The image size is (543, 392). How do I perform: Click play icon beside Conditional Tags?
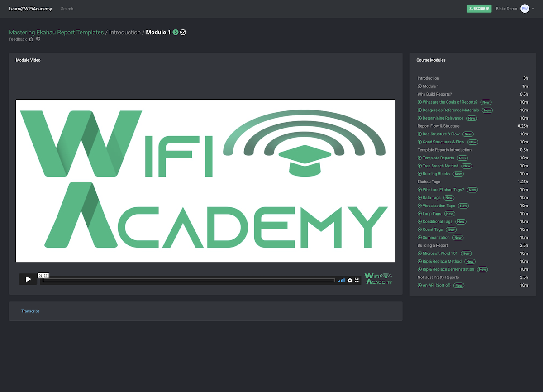(x=419, y=222)
